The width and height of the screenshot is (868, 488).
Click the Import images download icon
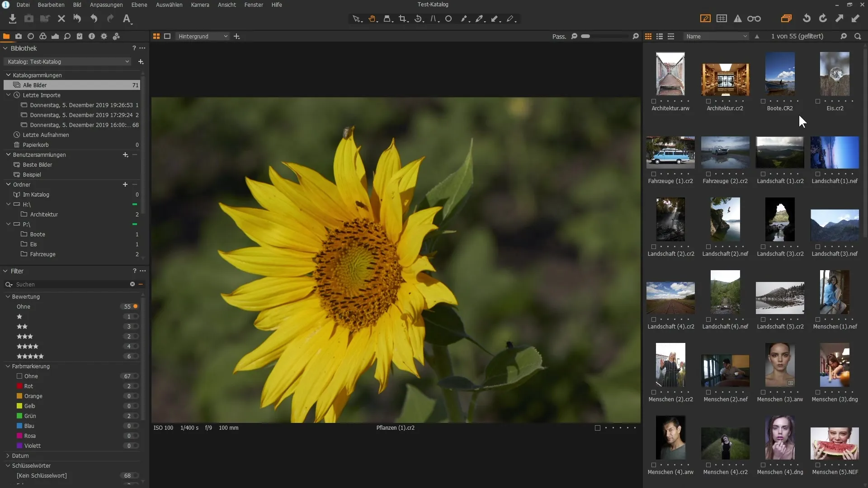13,19
